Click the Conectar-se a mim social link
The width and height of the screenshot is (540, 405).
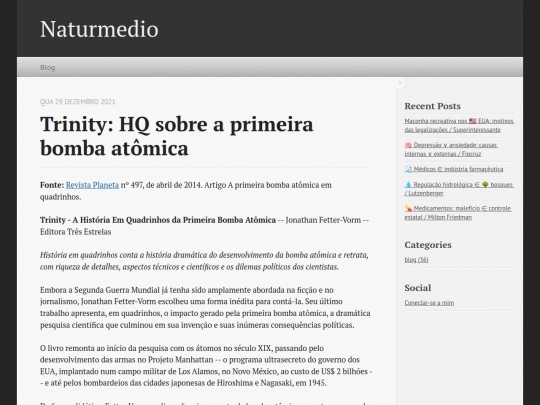429,303
